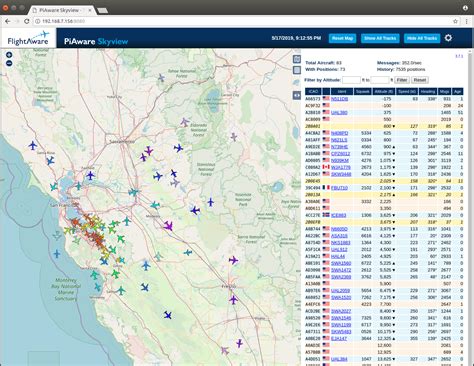474x366 pixels.
Task: Click the version number link in sidebar corner
Action: (459, 56)
